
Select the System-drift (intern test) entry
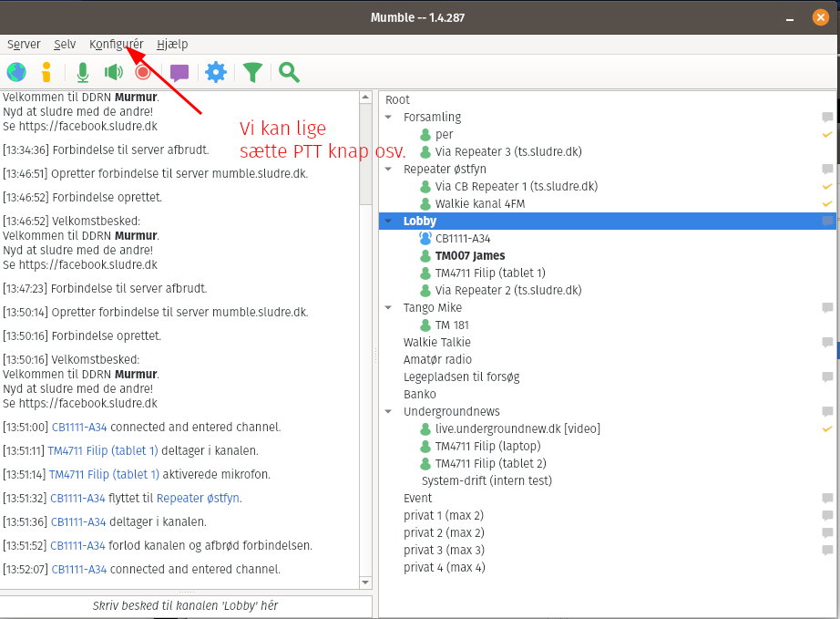[x=487, y=480]
